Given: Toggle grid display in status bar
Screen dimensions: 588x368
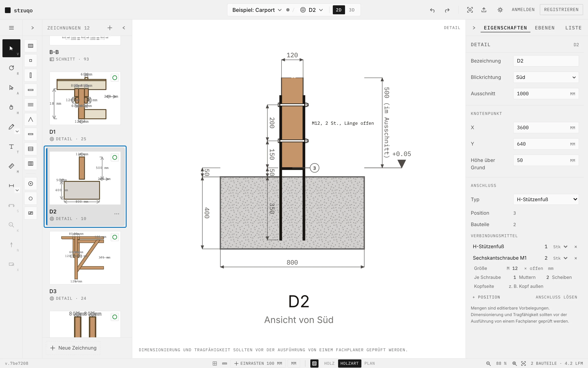Looking at the screenshot, I should 215,363.
